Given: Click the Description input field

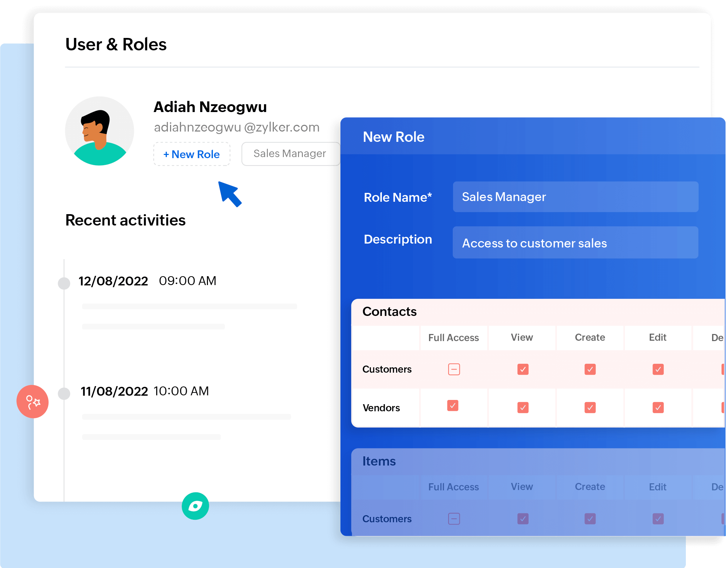Looking at the screenshot, I should pos(575,243).
